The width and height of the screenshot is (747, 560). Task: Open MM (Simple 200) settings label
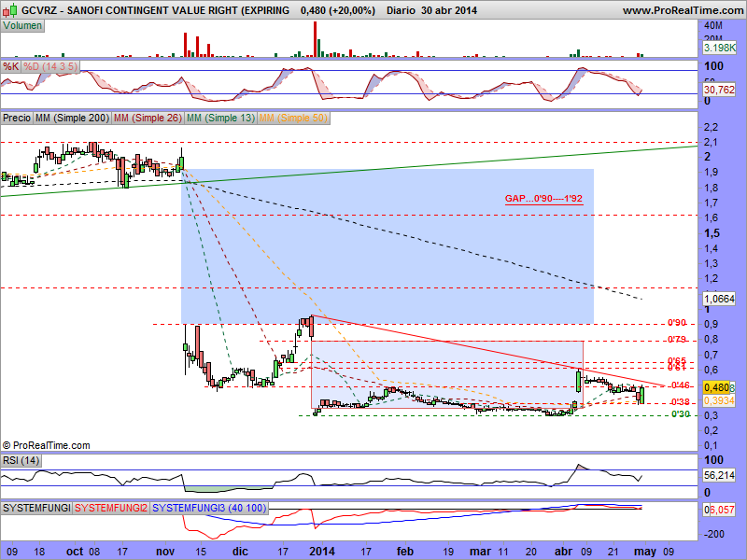73,118
